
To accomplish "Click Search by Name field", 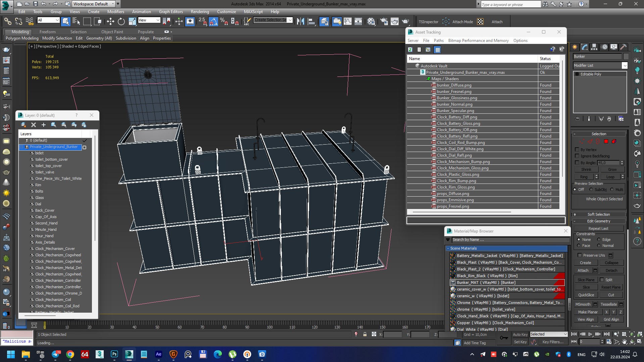I will point(510,240).
